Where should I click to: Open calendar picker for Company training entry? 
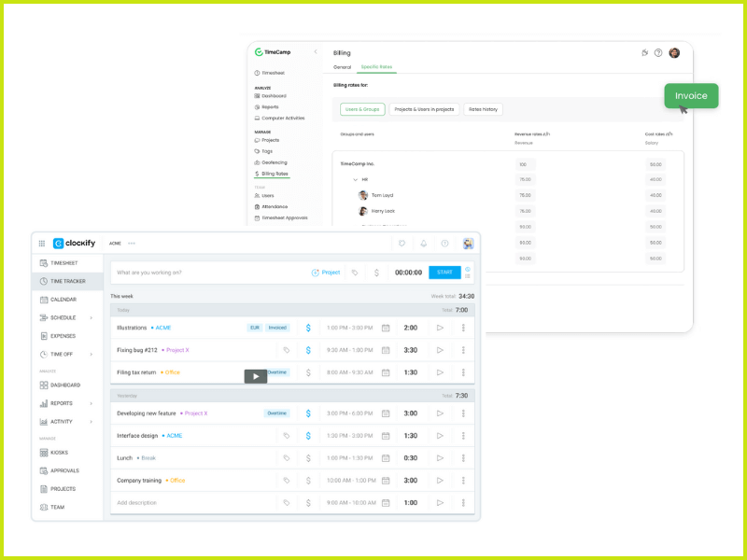[x=386, y=481]
